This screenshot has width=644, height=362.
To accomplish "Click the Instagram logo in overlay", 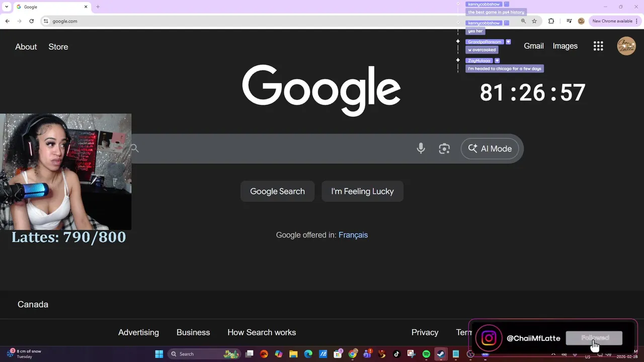I will click(x=489, y=338).
